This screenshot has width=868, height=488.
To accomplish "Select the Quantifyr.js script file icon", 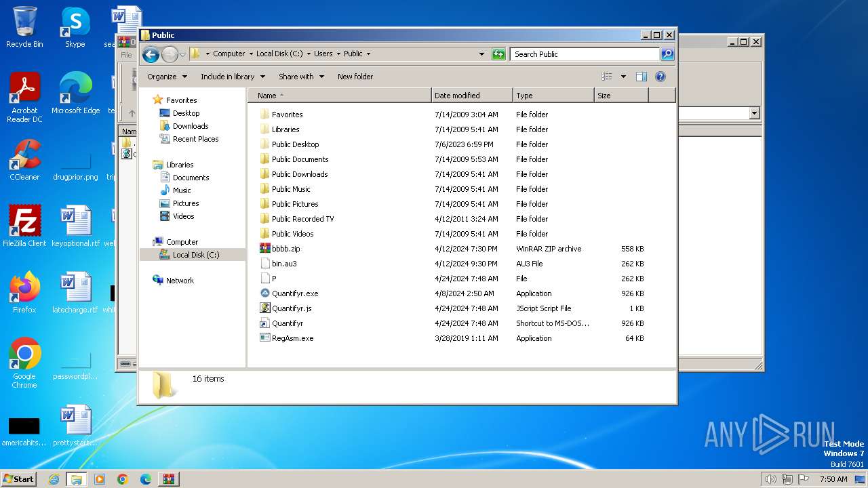I will click(x=265, y=308).
